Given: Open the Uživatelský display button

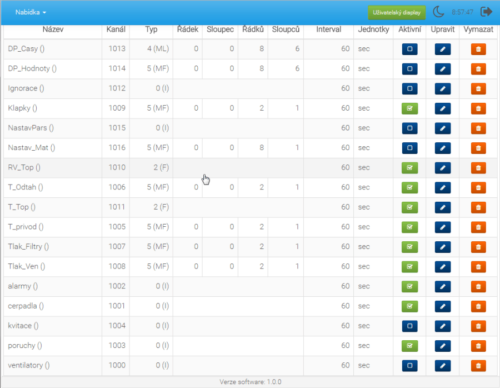Looking at the screenshot, I should tap(397, 13).
